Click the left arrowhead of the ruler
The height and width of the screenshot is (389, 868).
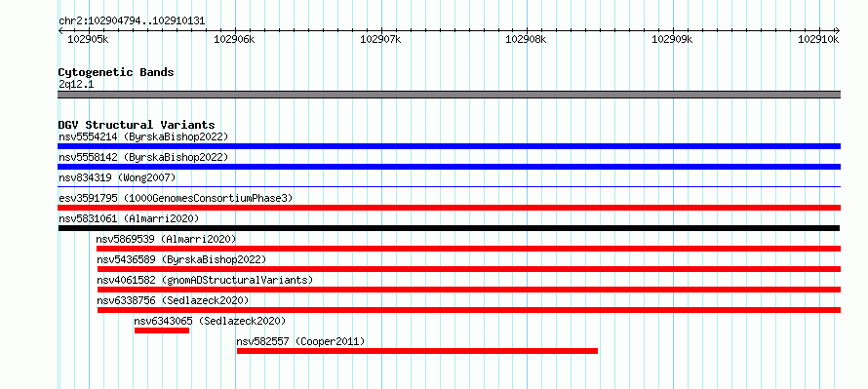tap(60, 30)
